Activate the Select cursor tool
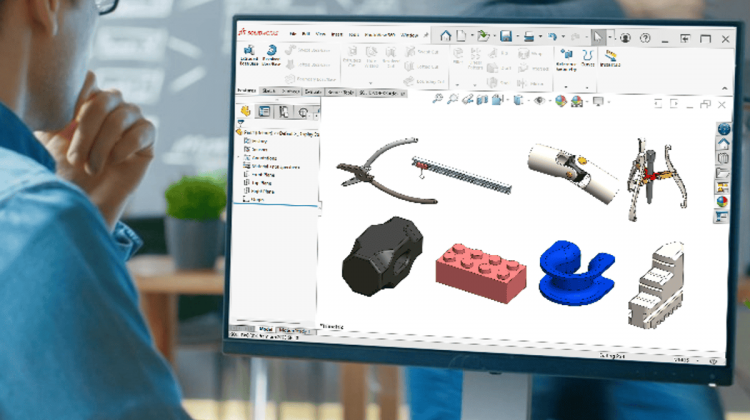This screenshot has width=750, height=420. [598, 37]
